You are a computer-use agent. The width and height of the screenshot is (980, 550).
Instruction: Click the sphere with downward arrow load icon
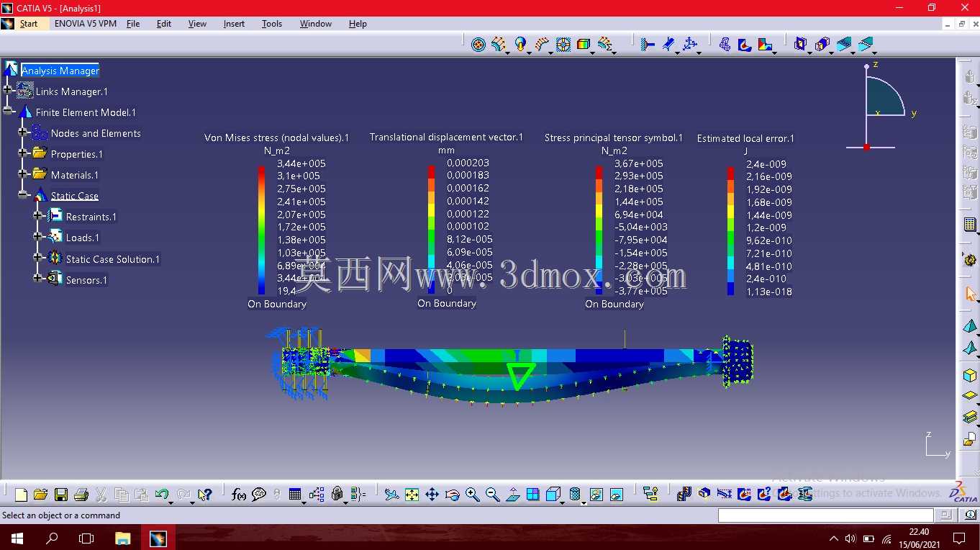(521, 45)
